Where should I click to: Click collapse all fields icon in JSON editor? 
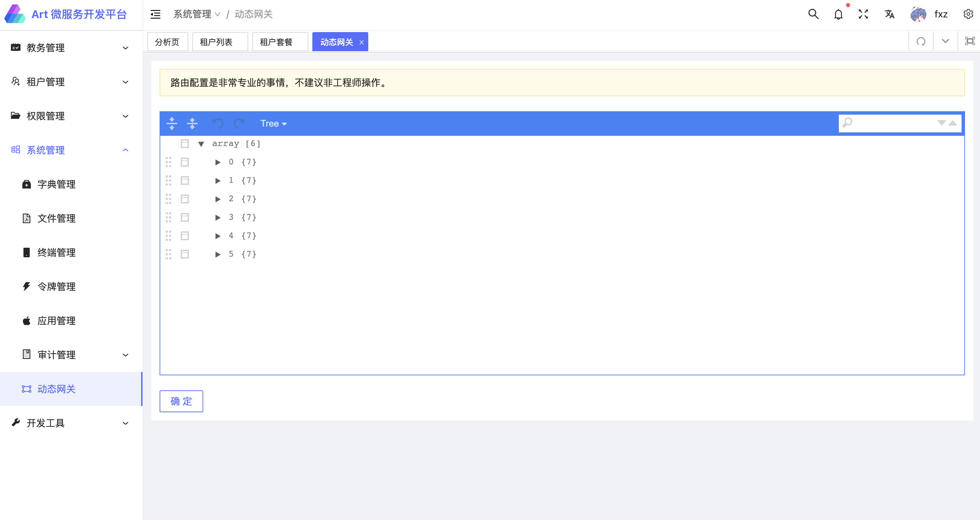(x=192, y=123)
